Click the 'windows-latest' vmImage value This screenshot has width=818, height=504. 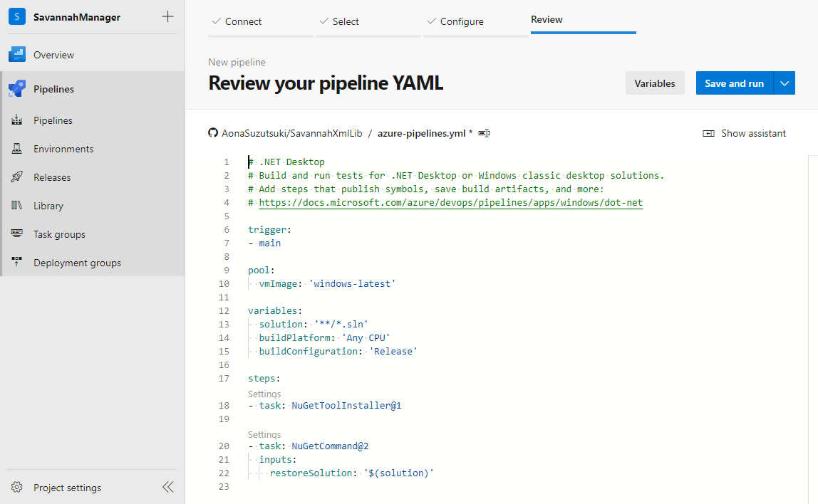tap(352, 283)
